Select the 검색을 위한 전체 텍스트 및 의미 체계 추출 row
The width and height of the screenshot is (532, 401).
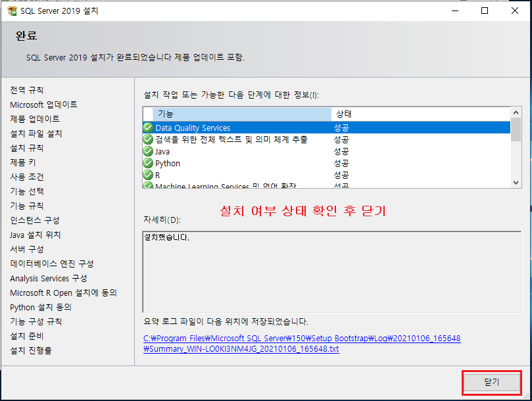pyautogui.click(x=326, y=139)
